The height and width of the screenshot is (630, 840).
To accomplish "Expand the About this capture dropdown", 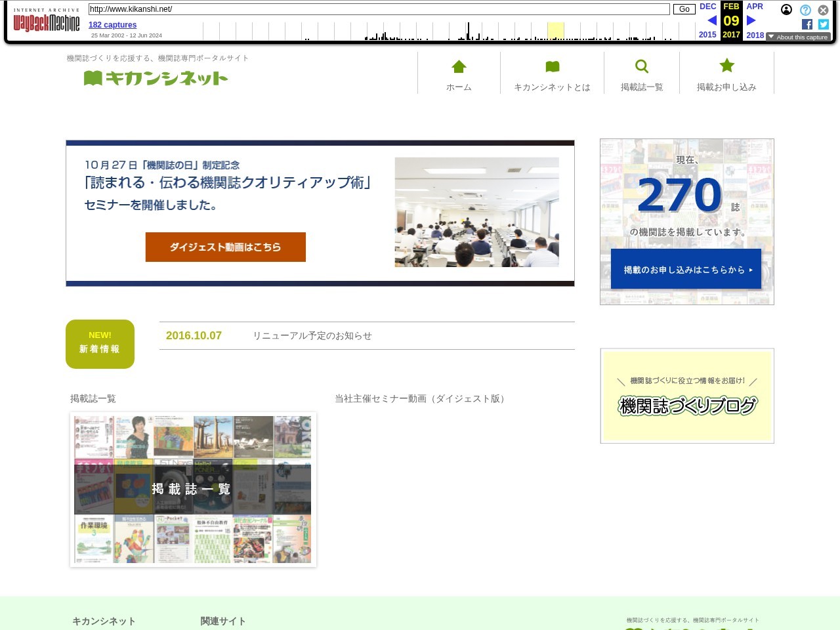I will point(798,37).
